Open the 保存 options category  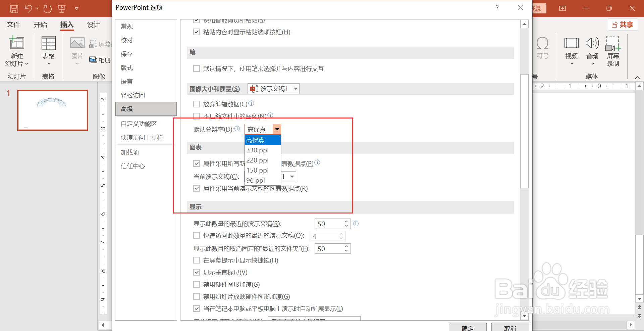(146, 54)
